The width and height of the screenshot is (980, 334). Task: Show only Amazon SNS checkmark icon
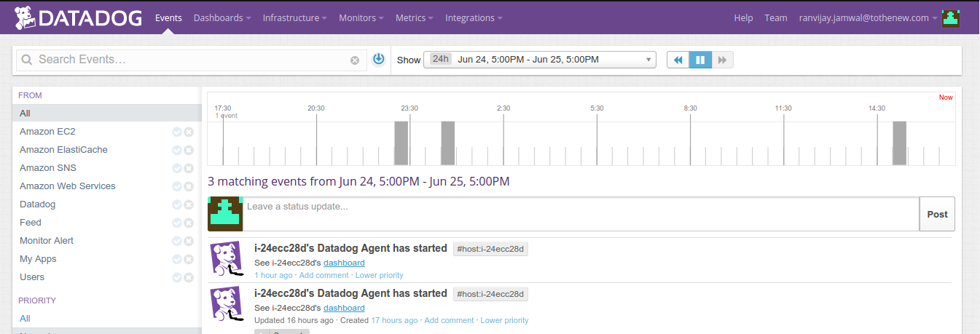coord(177,168)
